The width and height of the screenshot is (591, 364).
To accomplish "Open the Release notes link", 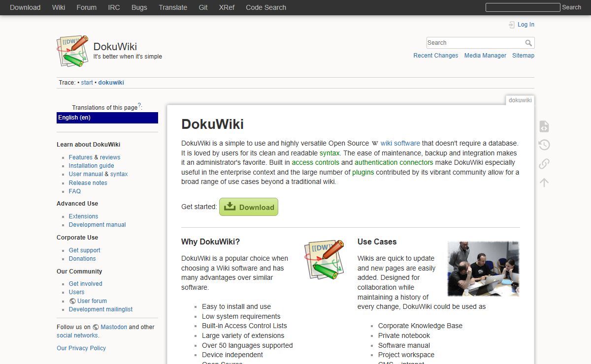I will coord(88,183).
